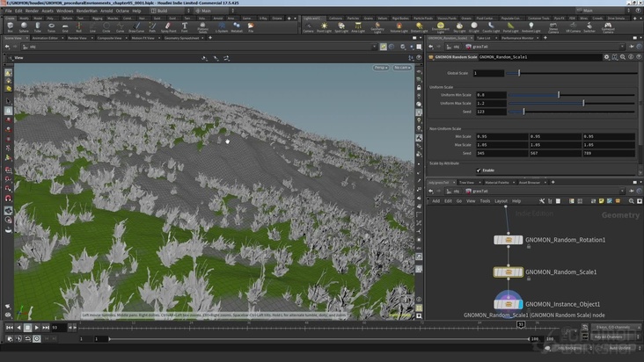The height and width of the screenshot is (362, 644).
Task: Open the Windows menu
Action: [64, 11]
